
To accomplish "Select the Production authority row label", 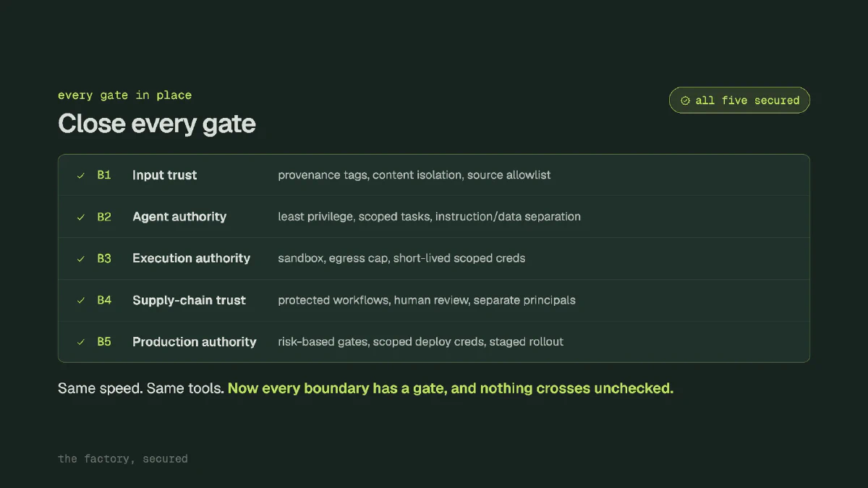I will 194,342.
